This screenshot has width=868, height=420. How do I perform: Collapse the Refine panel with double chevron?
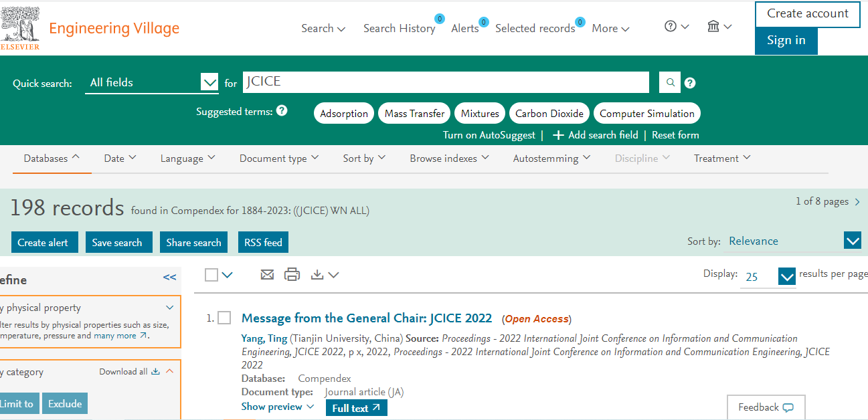170,277
